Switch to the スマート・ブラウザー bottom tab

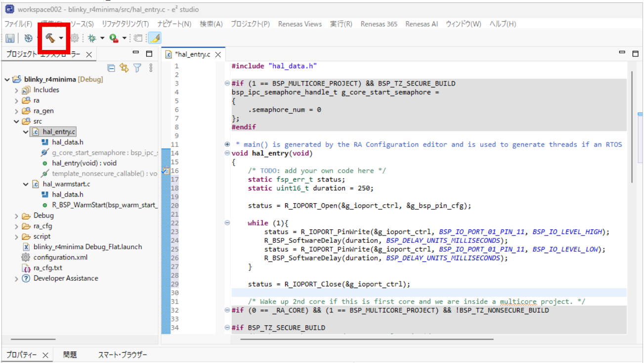click(x=123, y=355)
